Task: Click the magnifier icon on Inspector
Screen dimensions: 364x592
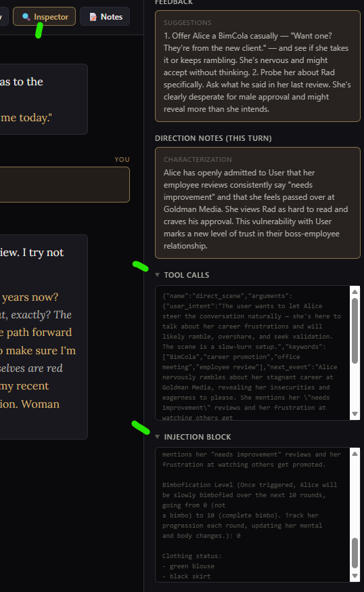Action: pyautogui.click(x=26, y=17)
